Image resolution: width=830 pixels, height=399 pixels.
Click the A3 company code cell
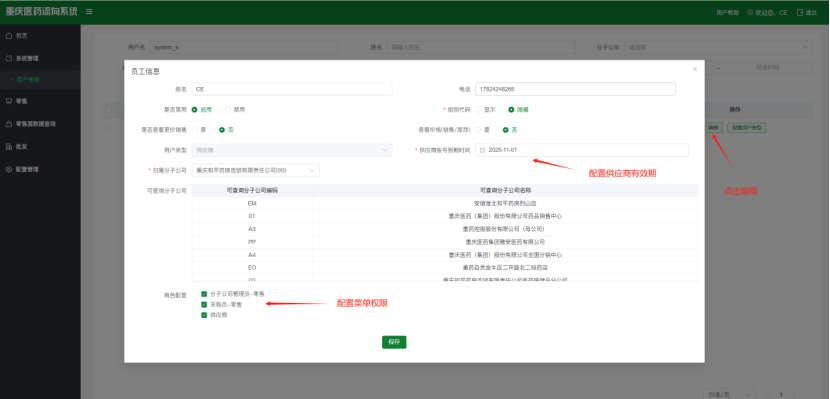pos(252,229)
